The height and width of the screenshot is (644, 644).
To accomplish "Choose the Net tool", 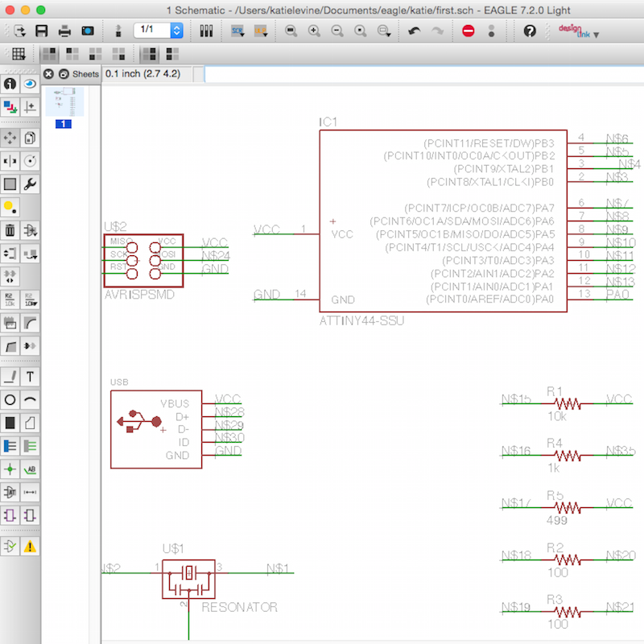I will [30, 446].
